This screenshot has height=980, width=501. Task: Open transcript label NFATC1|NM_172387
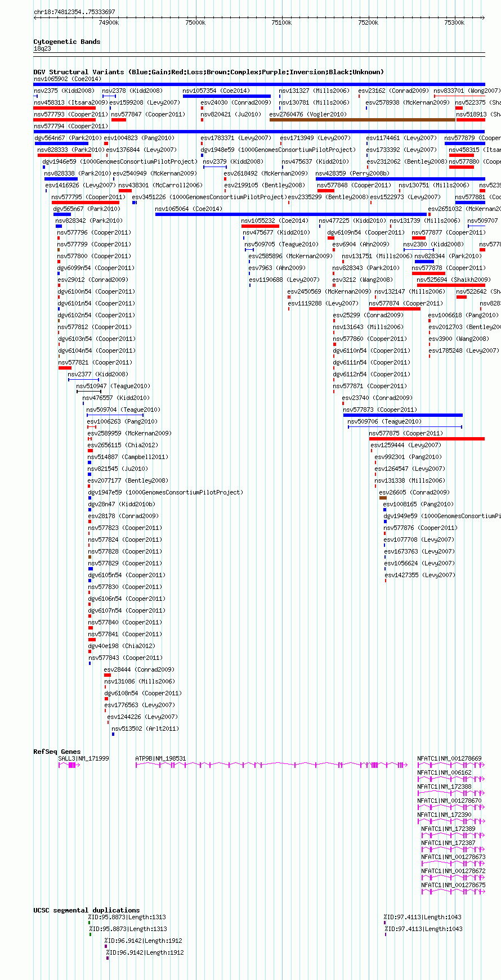pos(449,843)
